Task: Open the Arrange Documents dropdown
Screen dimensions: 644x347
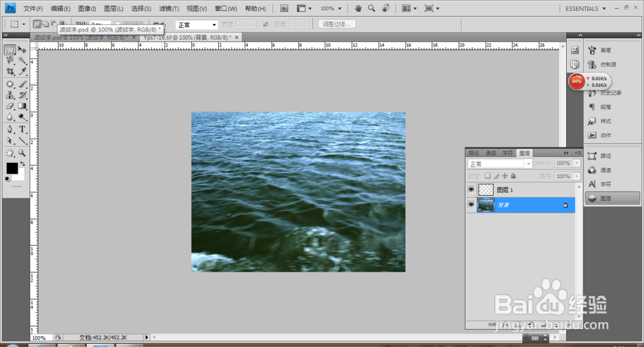Action: click(409, 8)
